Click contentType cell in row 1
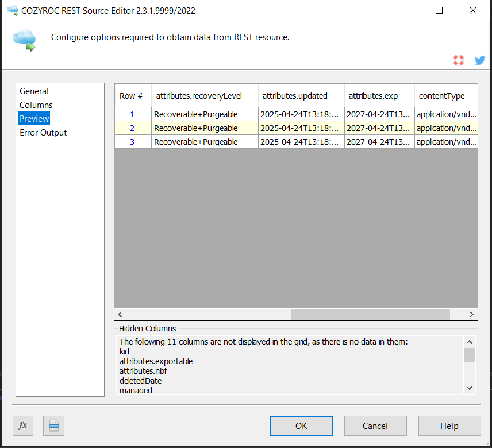The image size is (492, 448). [x=446, y=114]
